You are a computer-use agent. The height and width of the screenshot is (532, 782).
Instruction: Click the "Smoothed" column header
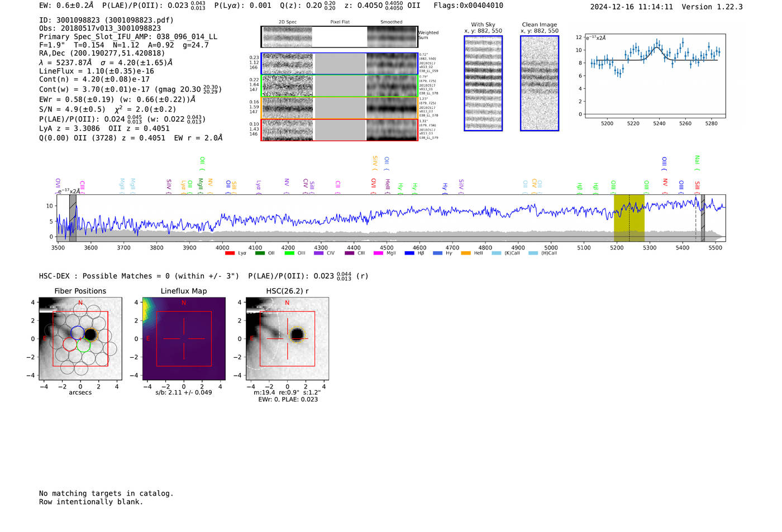coord(392,22)
